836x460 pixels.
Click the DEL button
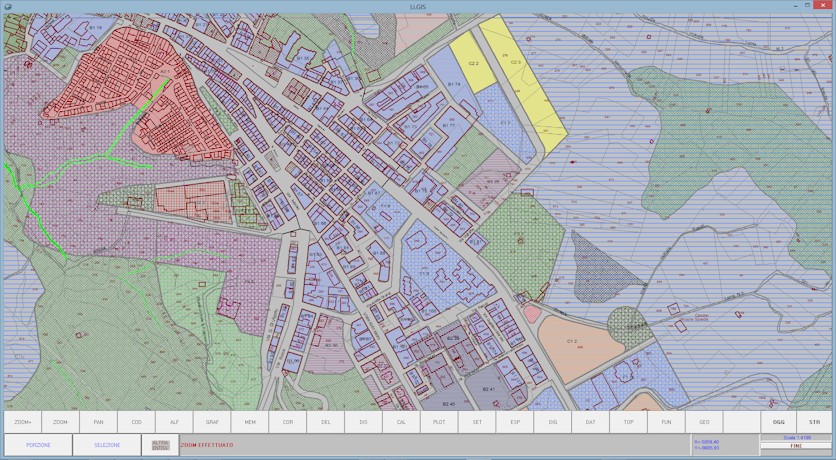pyautogui.click(x=326, y=422)
